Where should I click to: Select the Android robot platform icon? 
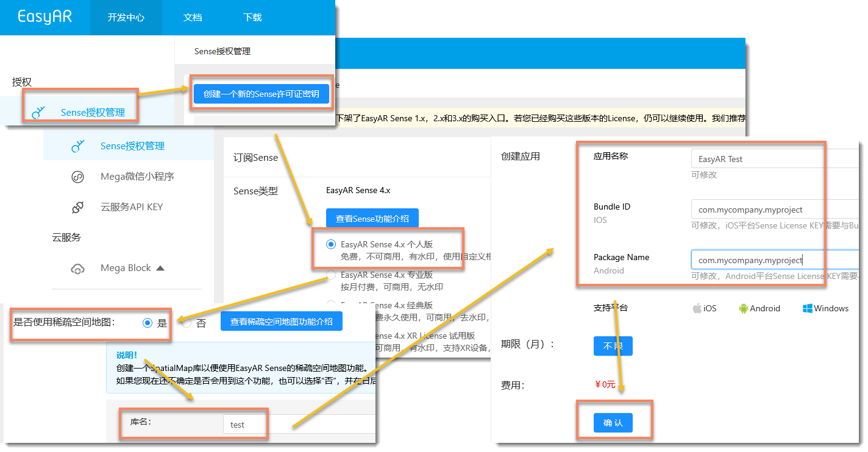pos(743,308)
